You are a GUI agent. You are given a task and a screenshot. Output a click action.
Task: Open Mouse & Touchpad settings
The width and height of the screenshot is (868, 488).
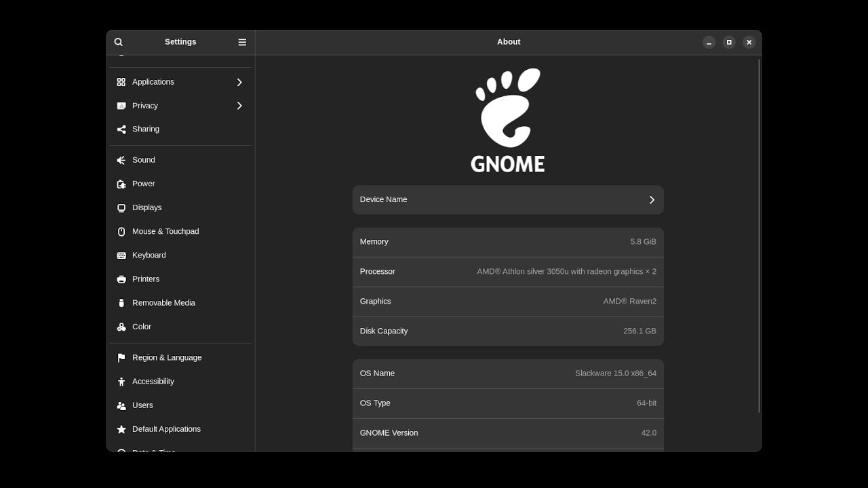coord(180,231)
